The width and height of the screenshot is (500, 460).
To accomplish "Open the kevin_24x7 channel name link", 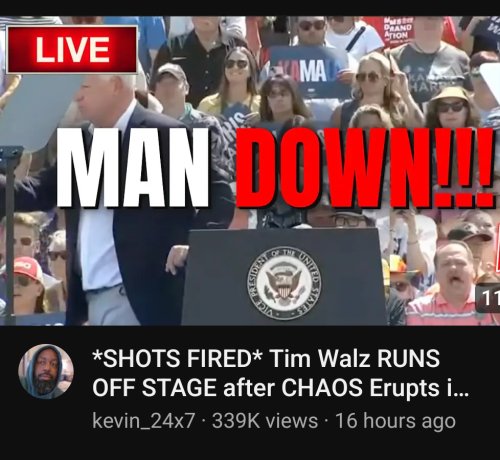I will tap(143, 421).
